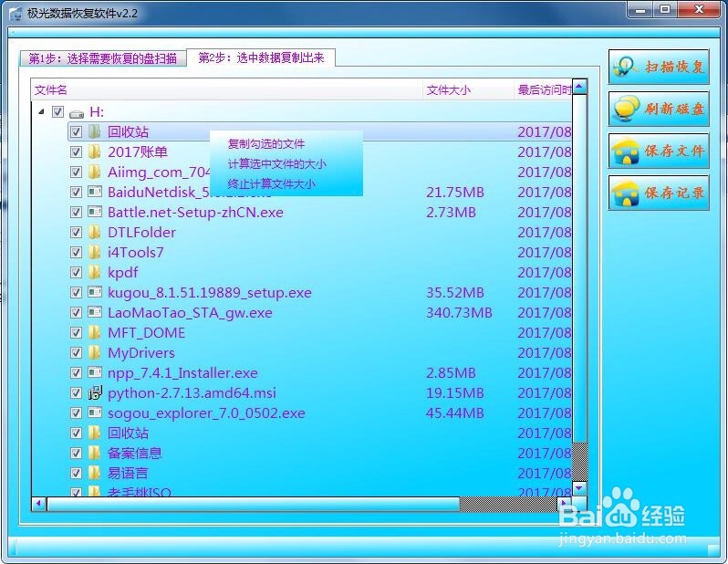Uncheck Battle.net-Setup-zhCN.exe checkbox
728x564 pixels.
tap(76, 213)
